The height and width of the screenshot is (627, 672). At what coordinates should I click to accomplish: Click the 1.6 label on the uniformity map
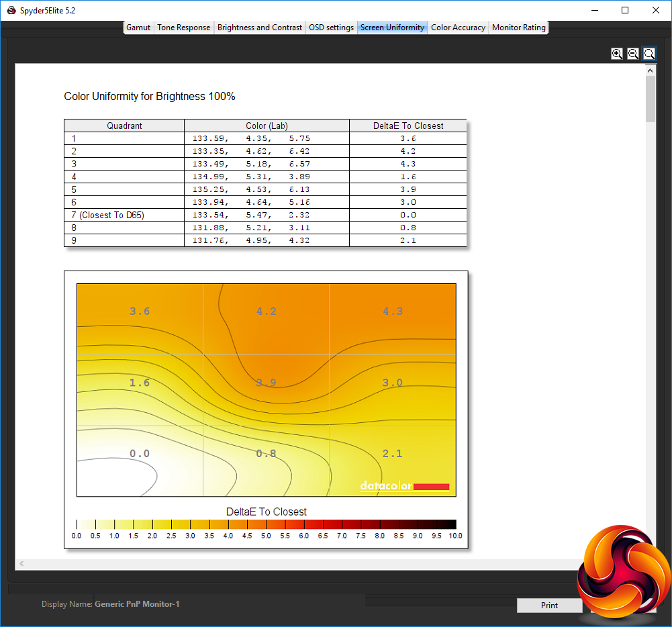coord(140,382)
